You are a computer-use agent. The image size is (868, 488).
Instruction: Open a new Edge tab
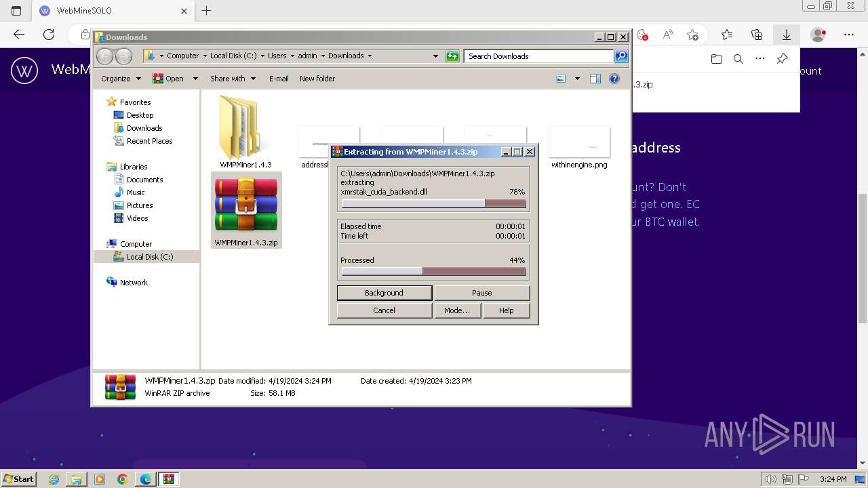[207, 11]
